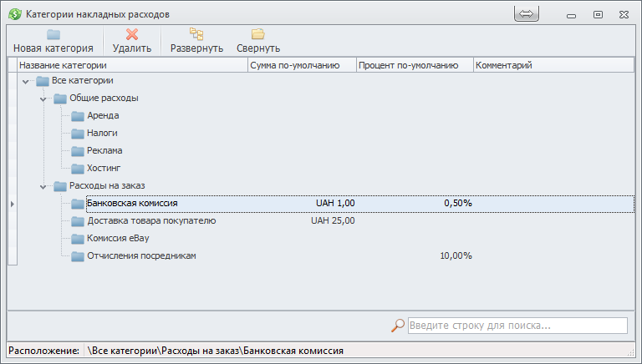
Task: Select Отчисления посредникам category
Action: coord(141,255)
